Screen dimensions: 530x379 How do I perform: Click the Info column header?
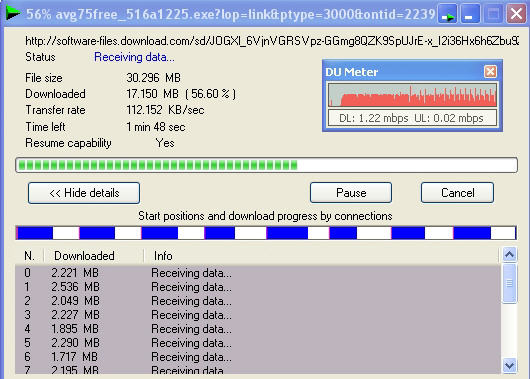(321, 256)
